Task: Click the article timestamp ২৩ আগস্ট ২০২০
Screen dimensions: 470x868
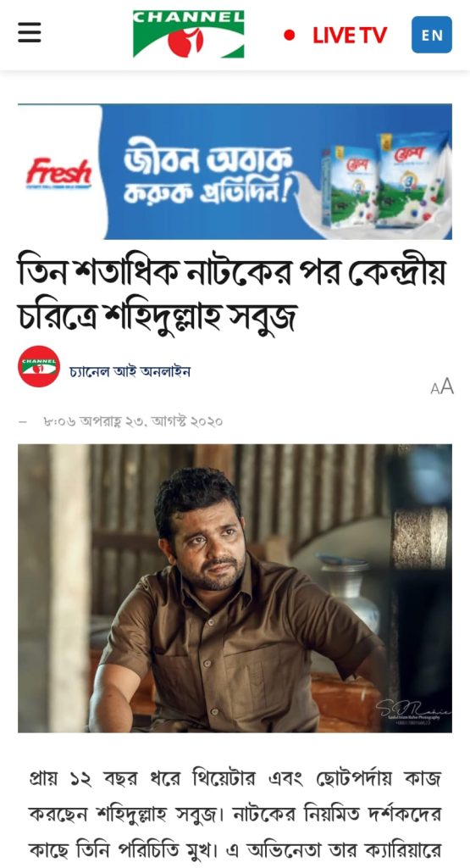Action: pos(133,421)
